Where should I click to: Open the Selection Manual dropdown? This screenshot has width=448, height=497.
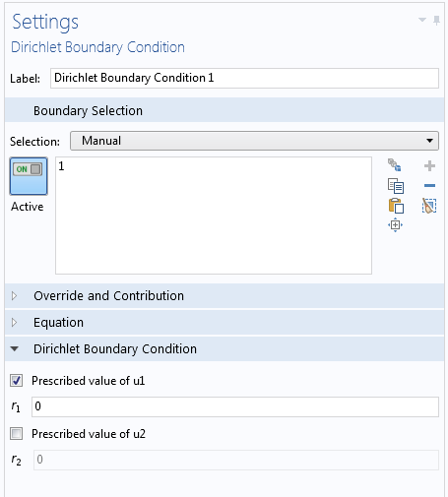coord(254,141)
